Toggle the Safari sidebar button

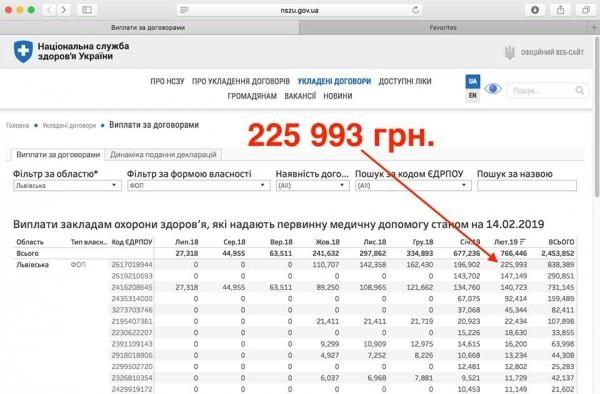87,10
